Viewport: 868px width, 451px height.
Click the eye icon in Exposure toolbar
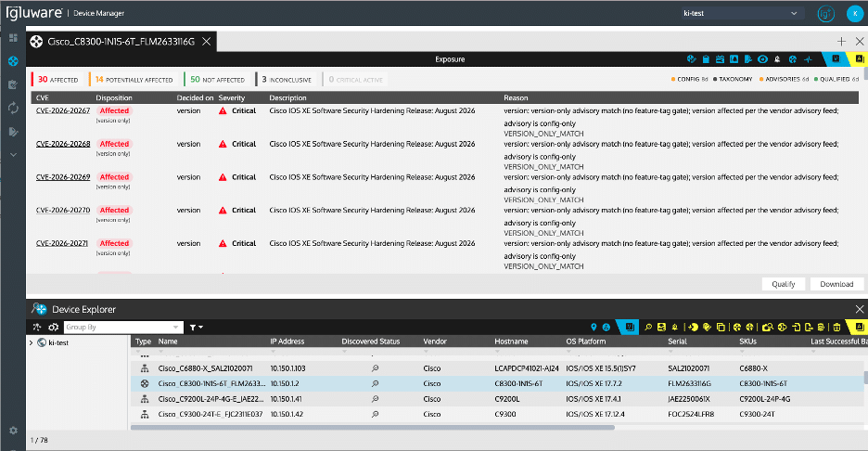tap(763, 59)
